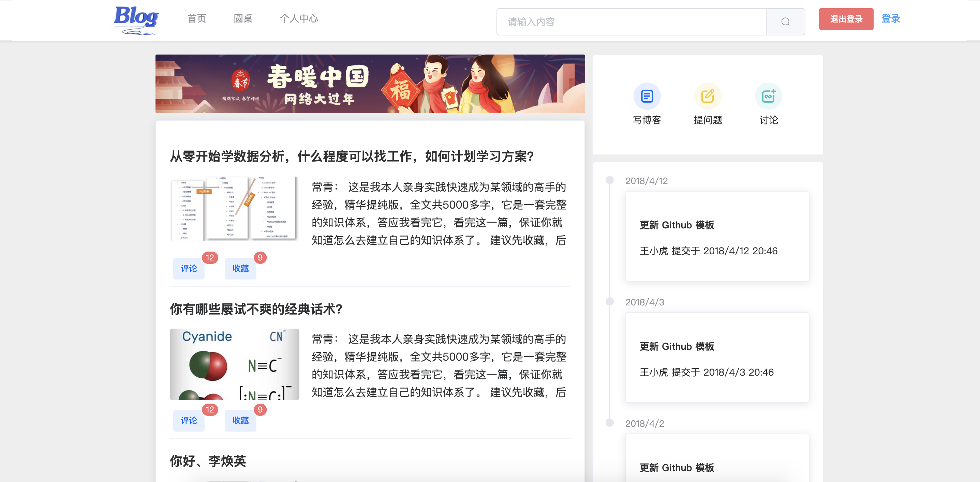Screen dimensions: 980x482
Task: Focus the 请输入内容 search field
Action: (631, 22)
